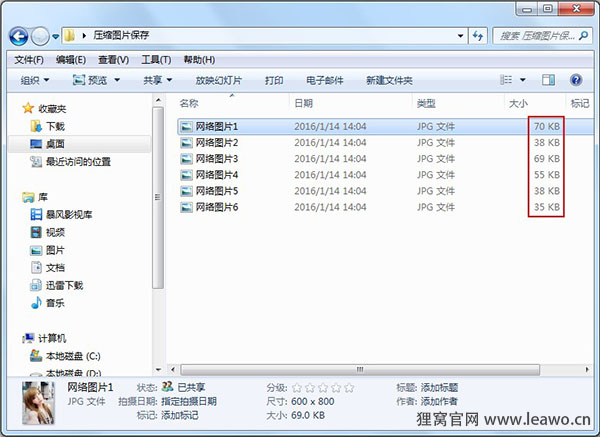Click the search box for this folder

point(538,36)
